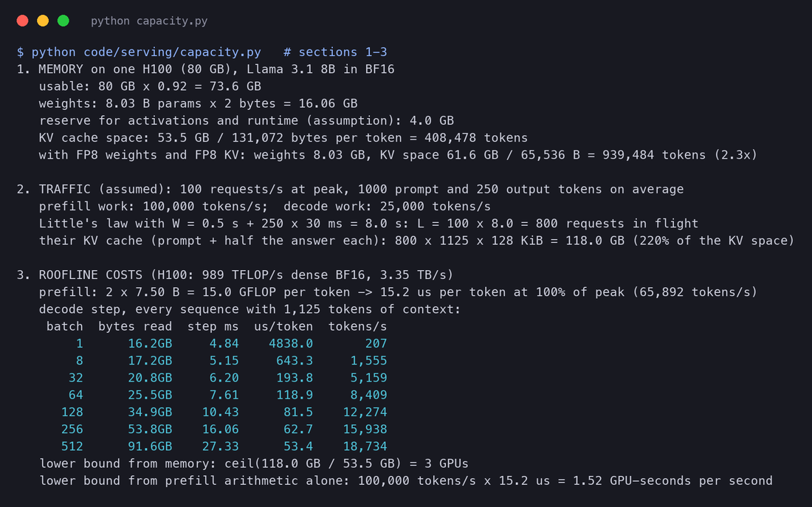Click the batch value '64'
The image size is (812, 507).
coord(75,395)
